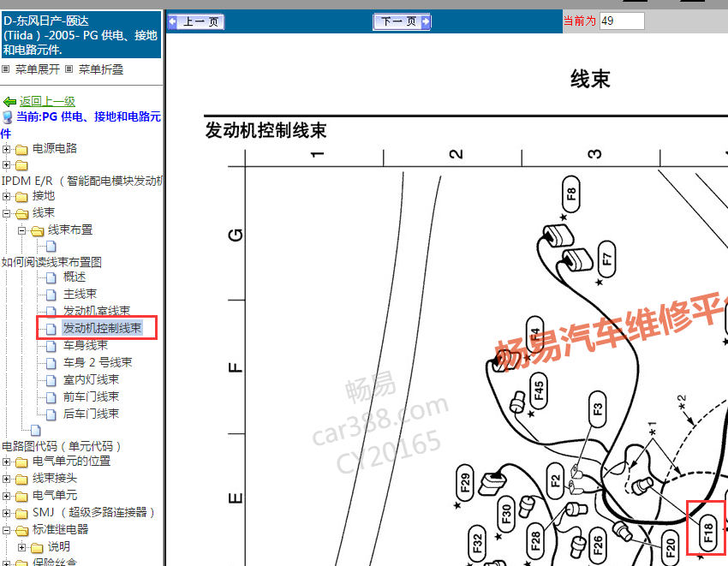Click the 室内灯线束 document icon

coord(51,381)
